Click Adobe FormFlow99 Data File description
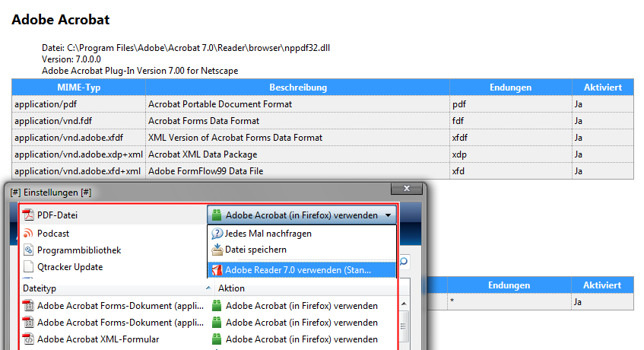The width and height of the screenshot is (644, 350). (x=206, y=171)
